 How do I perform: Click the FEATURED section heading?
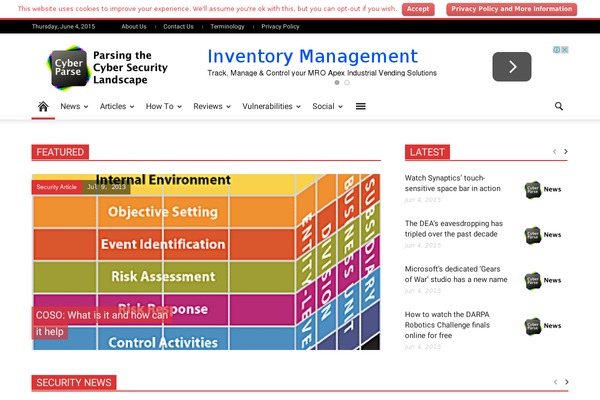tap(60, 152)
